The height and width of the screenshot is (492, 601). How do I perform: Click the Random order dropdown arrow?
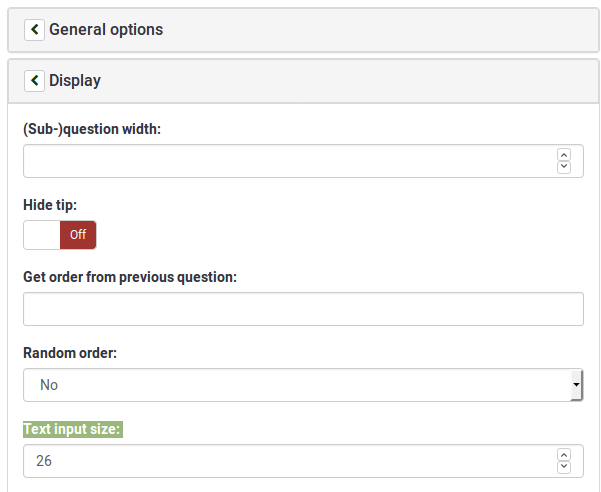[x=576, y=385]
